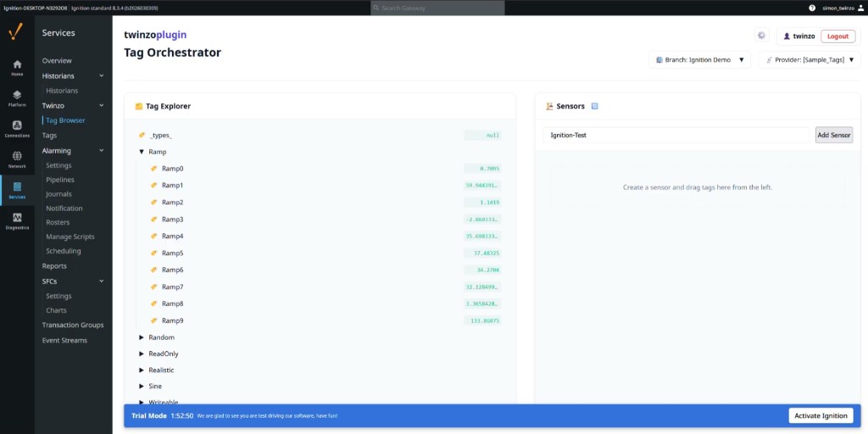The image size is (868, 434).
Task: Click the twinzo user button
Action: pyautogui.click(x=798, y=36)
